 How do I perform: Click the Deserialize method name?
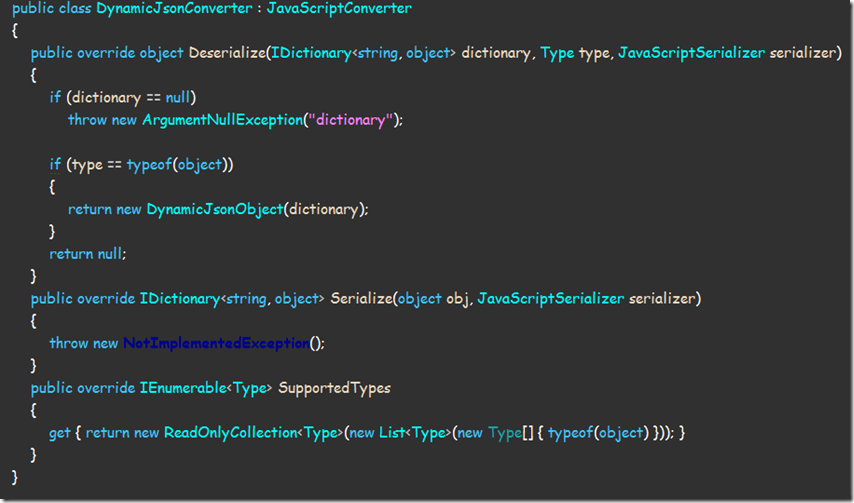click(227, 53)
